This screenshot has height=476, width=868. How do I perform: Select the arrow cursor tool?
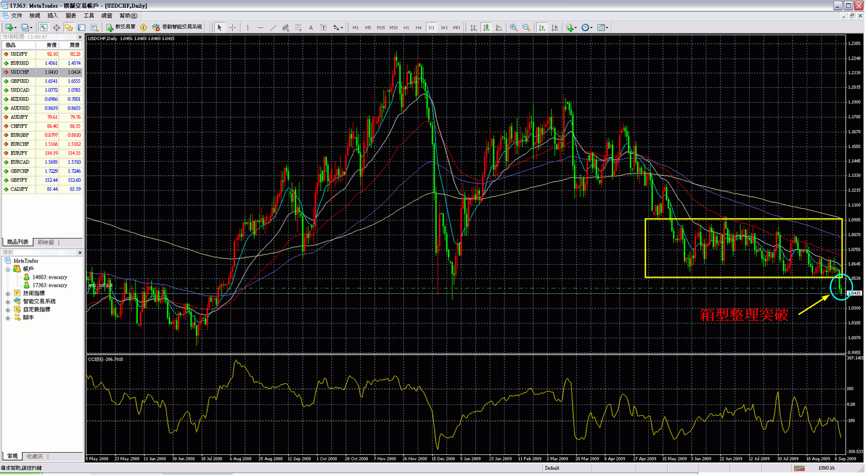(219, 27)
